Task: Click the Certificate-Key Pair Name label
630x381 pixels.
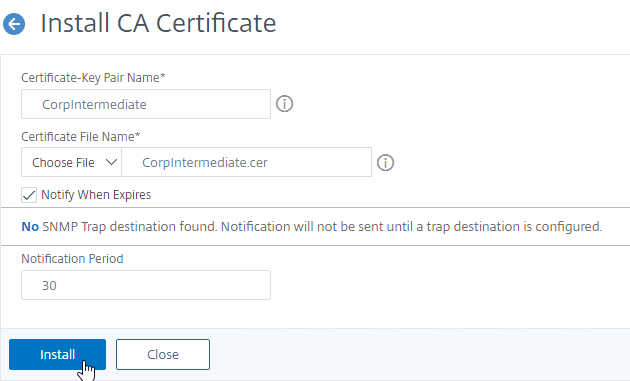Action: [93, 78]
